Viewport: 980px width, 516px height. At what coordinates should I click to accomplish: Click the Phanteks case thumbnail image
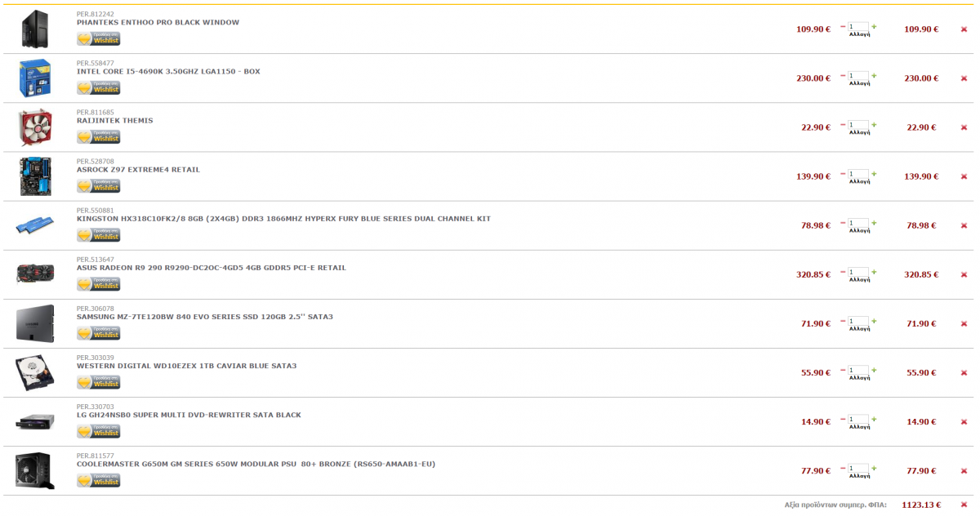35,29
